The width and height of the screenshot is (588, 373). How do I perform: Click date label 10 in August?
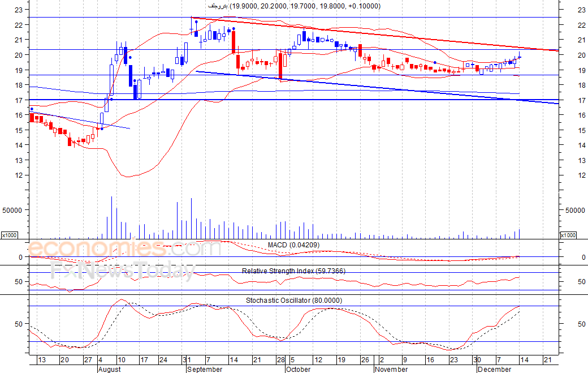click(x=121, y=360)
